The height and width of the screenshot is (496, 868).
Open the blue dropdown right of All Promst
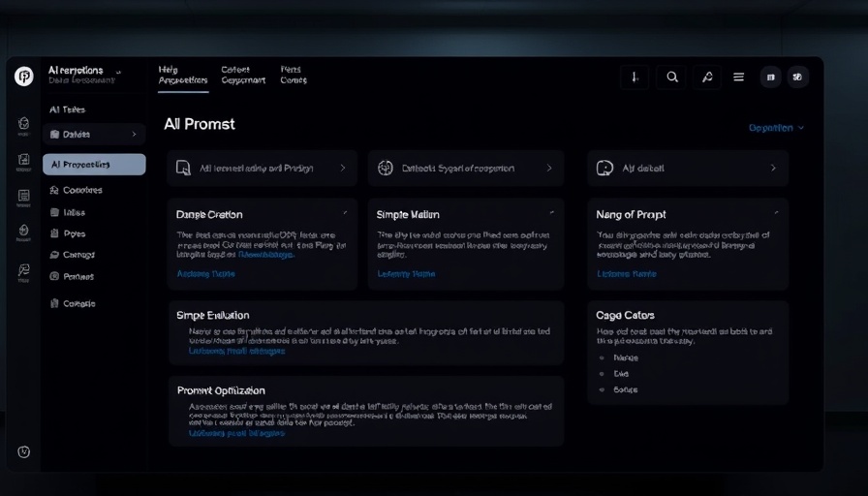(776, 128)
